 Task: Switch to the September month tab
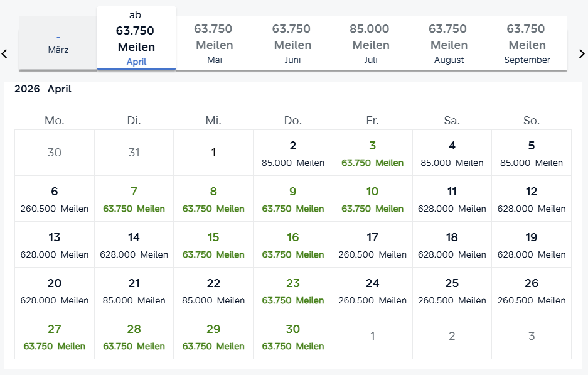[527, 44]
